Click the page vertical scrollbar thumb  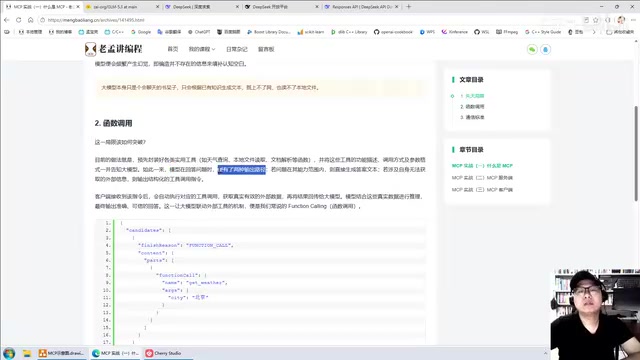(636, 153)
